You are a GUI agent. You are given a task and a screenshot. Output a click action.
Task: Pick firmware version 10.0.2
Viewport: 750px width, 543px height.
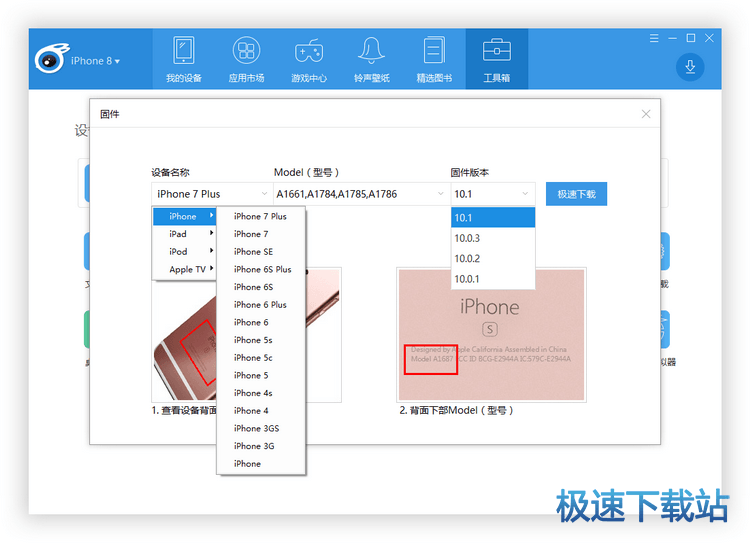493,259
